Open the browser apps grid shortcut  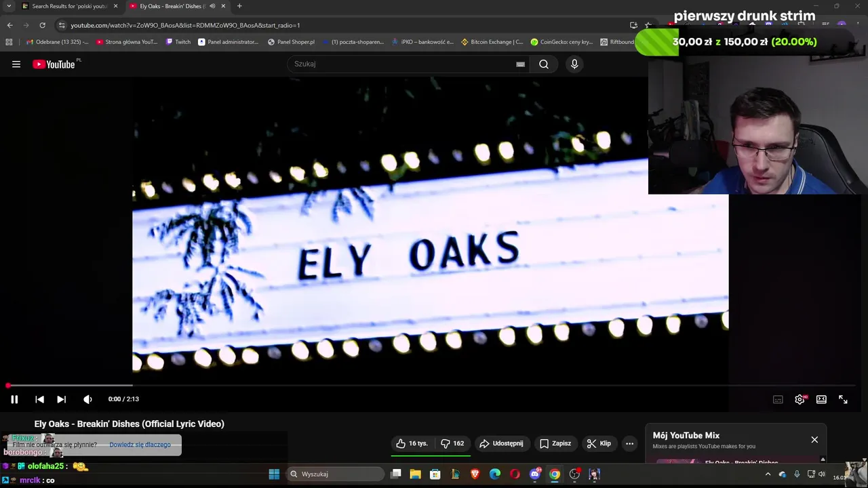(x=9, y=42)
